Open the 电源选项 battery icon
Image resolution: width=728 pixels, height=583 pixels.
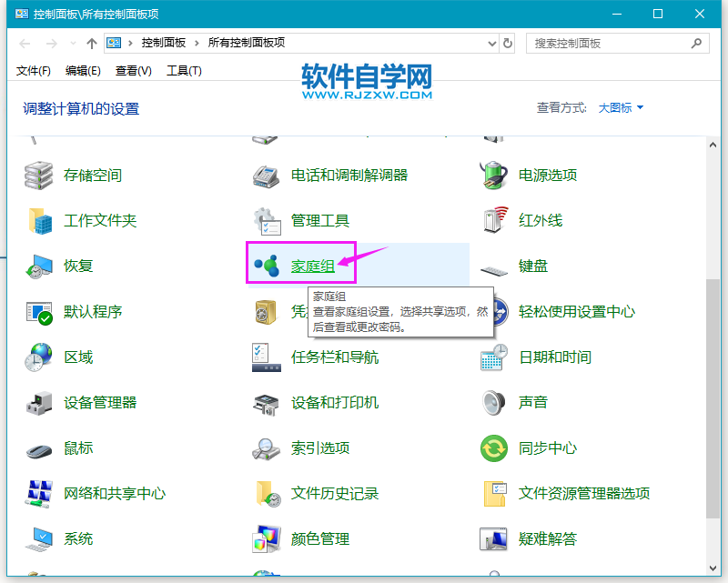click(x=493, y=175)
